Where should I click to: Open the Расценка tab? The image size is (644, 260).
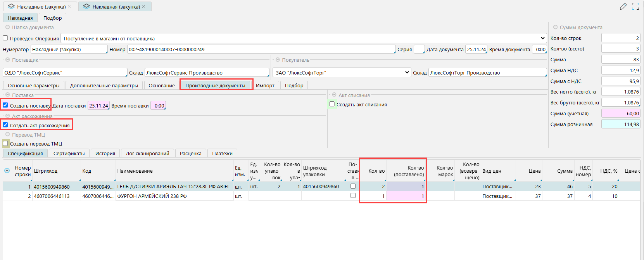pyautogui.click(x=190, y=153)
